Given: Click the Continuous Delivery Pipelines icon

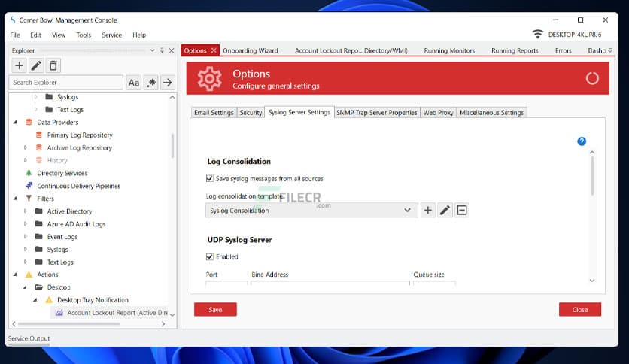Looking at the screenshot, I should (29, 186).
